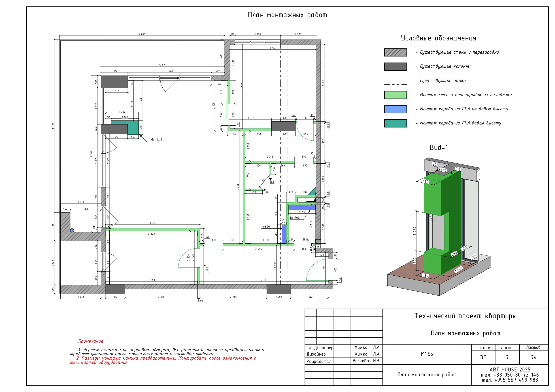Select the dark gray columns legend swatch
555x392 pixels.
pyautogui.click(x=396, y=67)
